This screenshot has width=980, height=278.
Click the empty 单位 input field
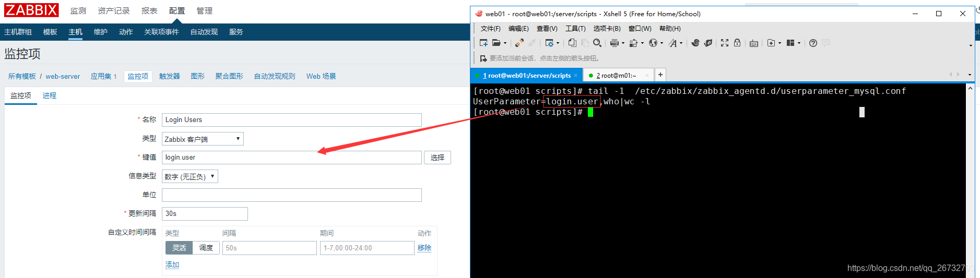tap(292, 195)
